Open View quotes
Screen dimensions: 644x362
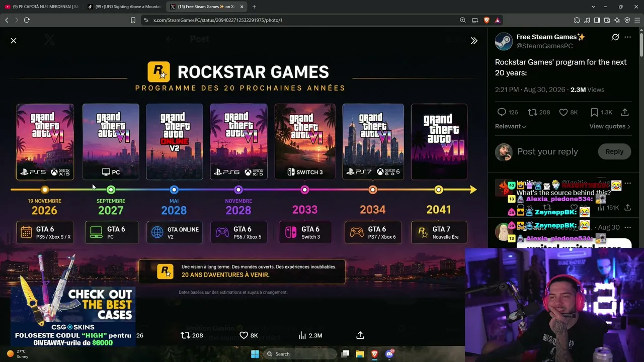[610, 126]
